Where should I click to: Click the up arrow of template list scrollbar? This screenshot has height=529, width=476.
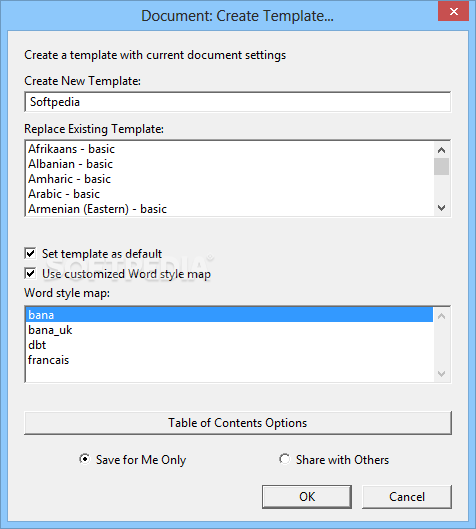tap(441, 150)
